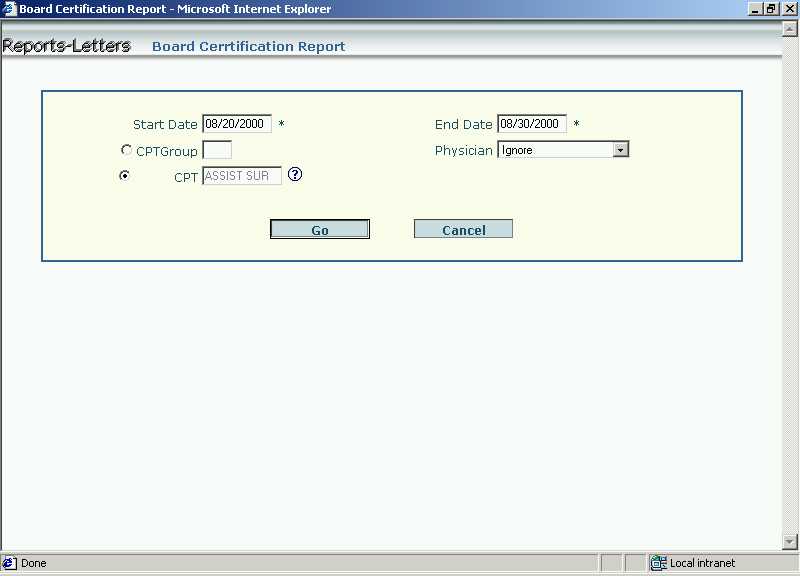This screenshot has width=800, height=576.
Task: Click the CPT field showing ASSIST SUR
Action: [242, 176]
